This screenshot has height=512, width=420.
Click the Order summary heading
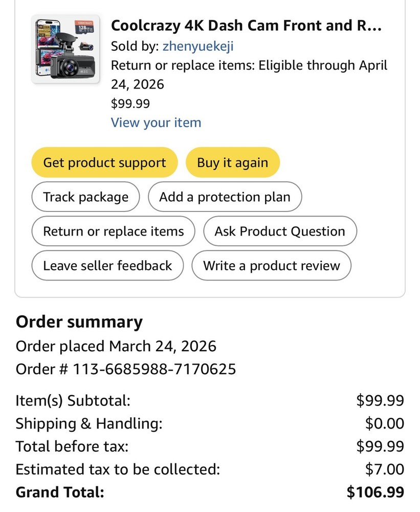[79, 322]
